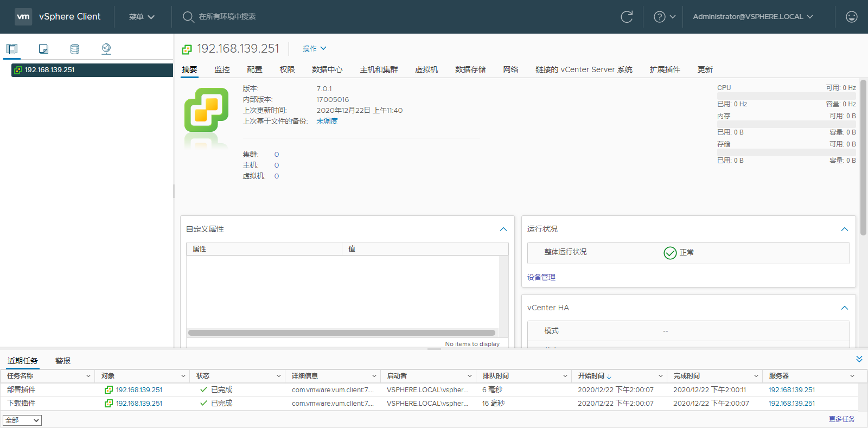This screenshot has height=428, width=868.
Task: Switch to the 摘要 tab
Action: tap(190, 69)
